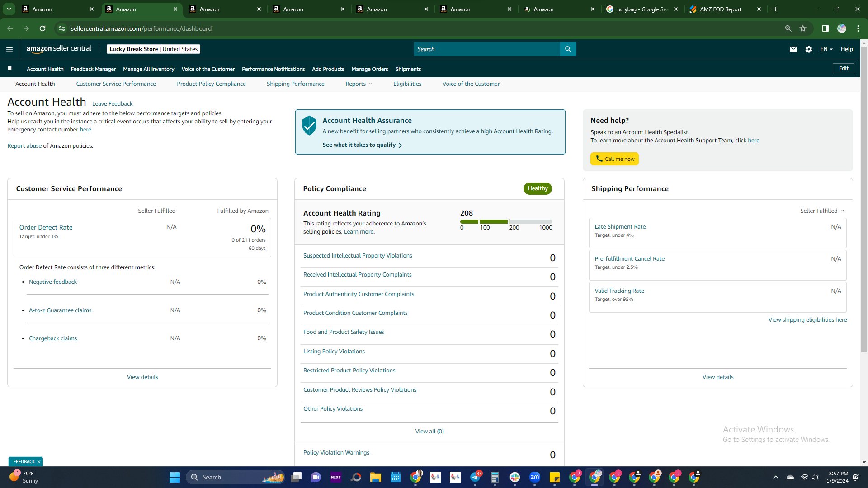
Task: Click the page vertical scrollbar
Action: click(x=864, y=199)
